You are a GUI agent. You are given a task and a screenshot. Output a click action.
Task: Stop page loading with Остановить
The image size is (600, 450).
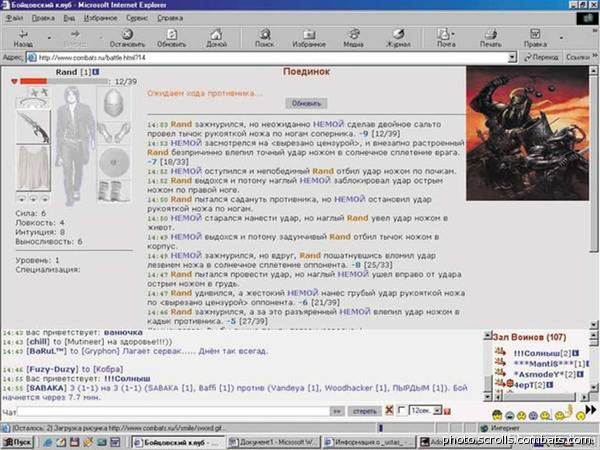(127, 38)
